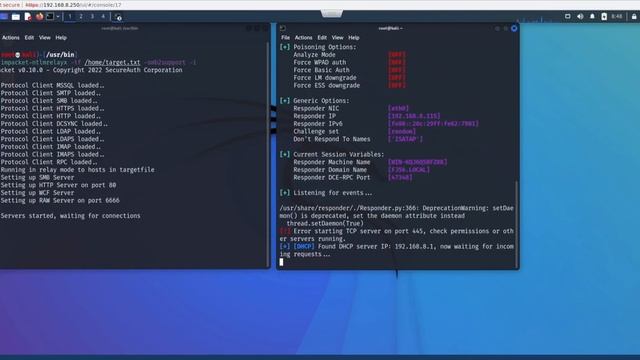
Task: Click 'Analyze Mode' option label
Action: (314, 55)
